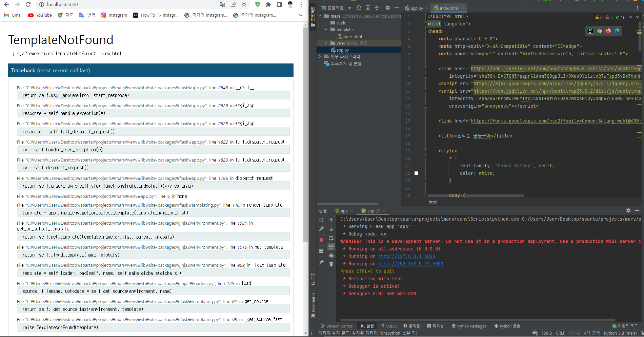Select the static folder in project tree

[x=338, y=23]
